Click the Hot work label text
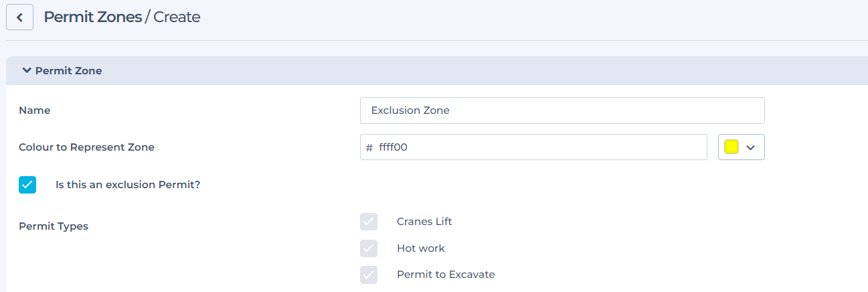The height and width of the screenshot is (292, 868). (420, 248)
